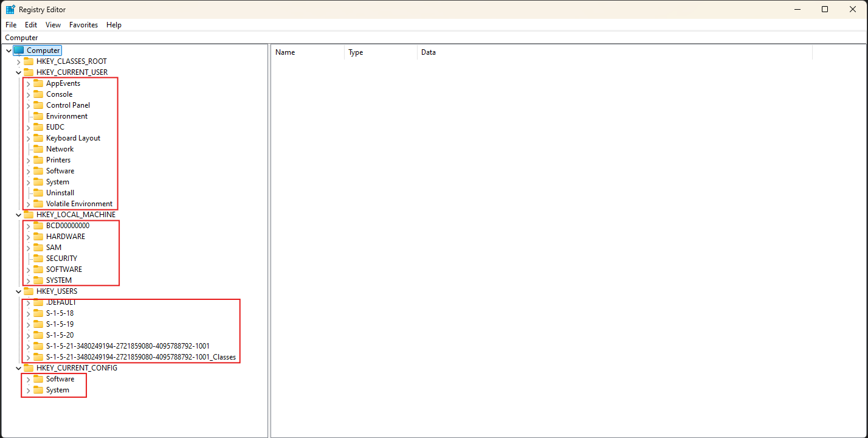Select the BCD00000000 folder icon

tap(38, 226)
